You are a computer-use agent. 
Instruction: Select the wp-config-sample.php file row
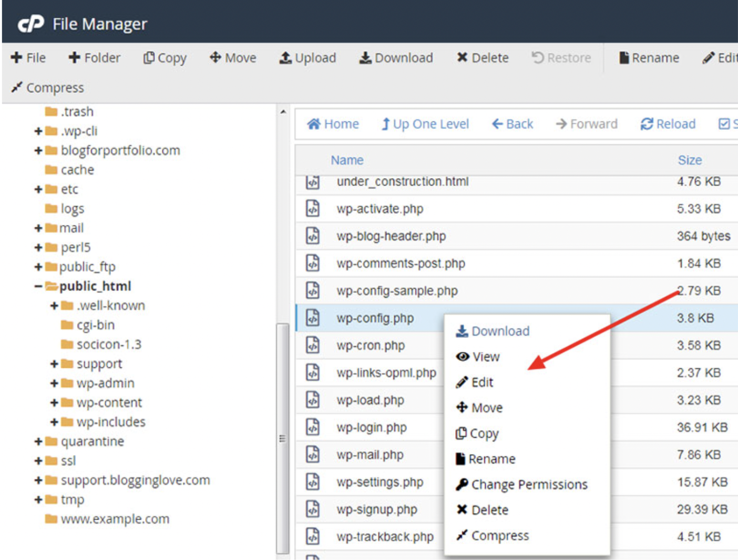(x=397, y=291)
